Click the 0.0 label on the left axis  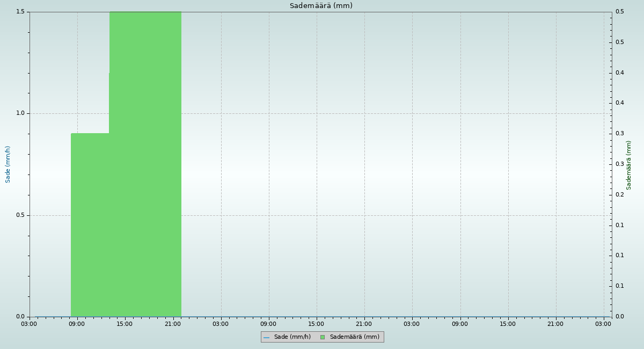[21, 317]
